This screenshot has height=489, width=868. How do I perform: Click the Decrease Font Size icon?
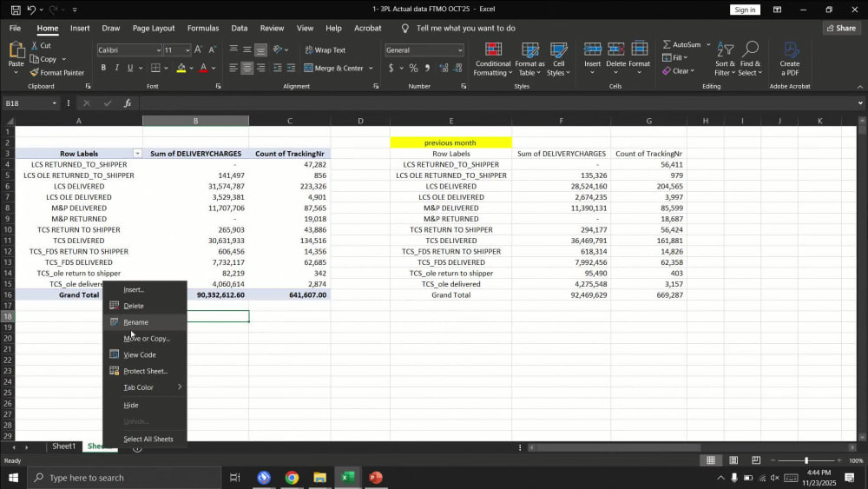coord(212,50)
